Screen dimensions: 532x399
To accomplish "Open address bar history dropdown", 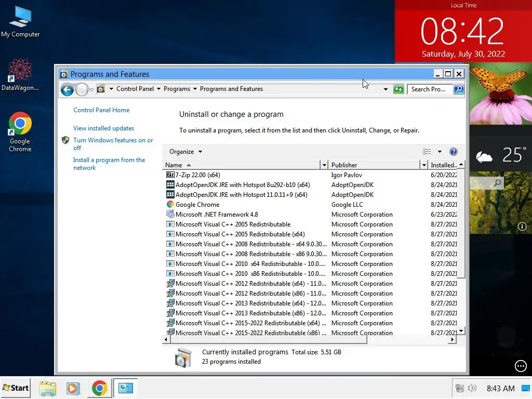I will click(386, 89).
